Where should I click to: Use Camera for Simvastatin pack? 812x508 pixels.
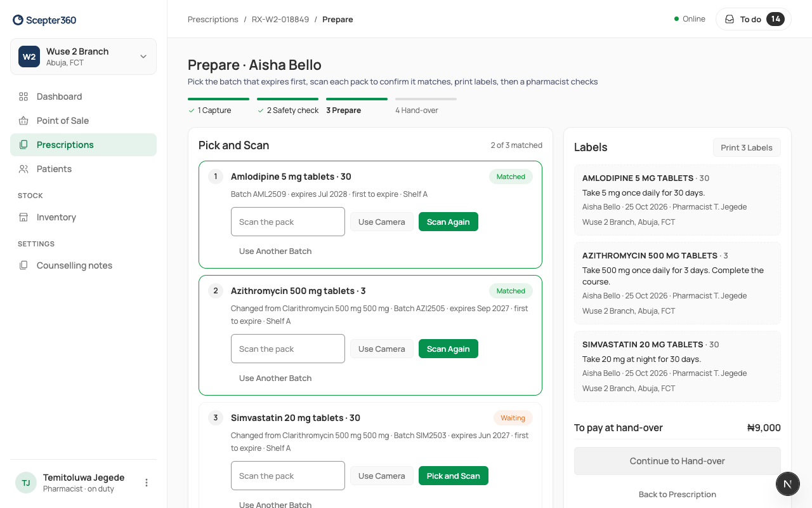tap(381, 476)
